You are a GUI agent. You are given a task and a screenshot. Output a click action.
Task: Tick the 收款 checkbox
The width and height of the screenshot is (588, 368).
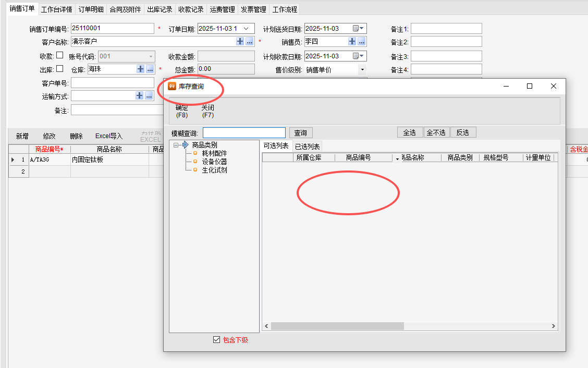[59, 55]
